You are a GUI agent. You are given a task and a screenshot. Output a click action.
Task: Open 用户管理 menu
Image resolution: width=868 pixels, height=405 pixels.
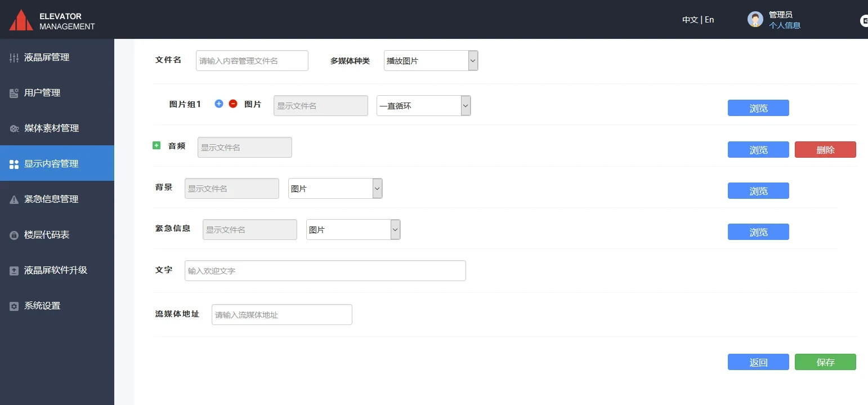[57, 93]
